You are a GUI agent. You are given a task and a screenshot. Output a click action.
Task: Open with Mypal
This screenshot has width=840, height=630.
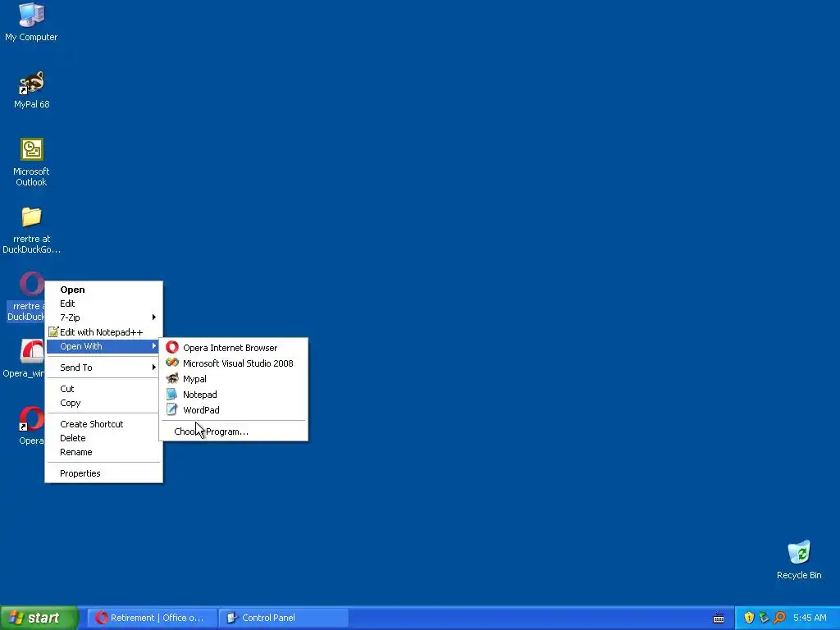coord(234,379)
